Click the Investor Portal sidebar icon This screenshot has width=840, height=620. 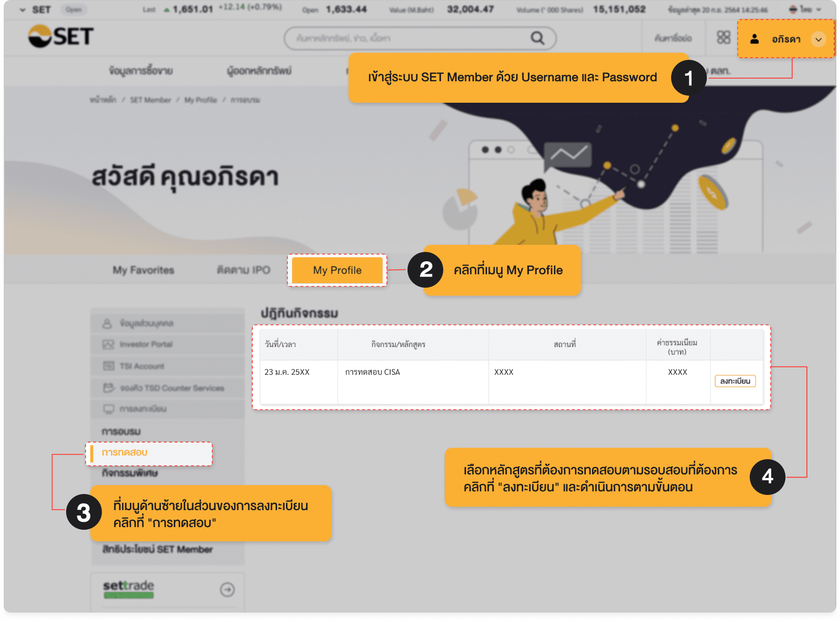[108, 344]
